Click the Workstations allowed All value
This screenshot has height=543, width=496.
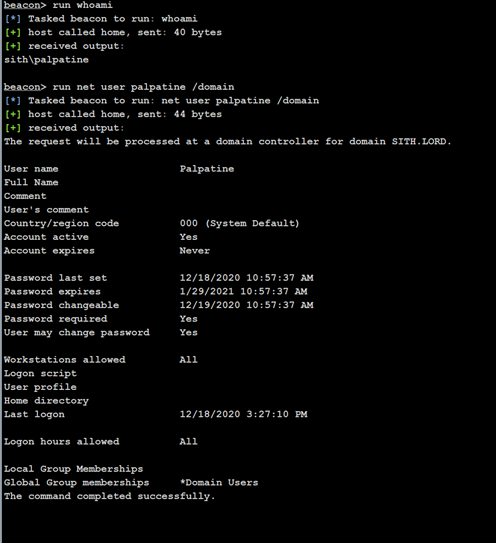[188, 359]
